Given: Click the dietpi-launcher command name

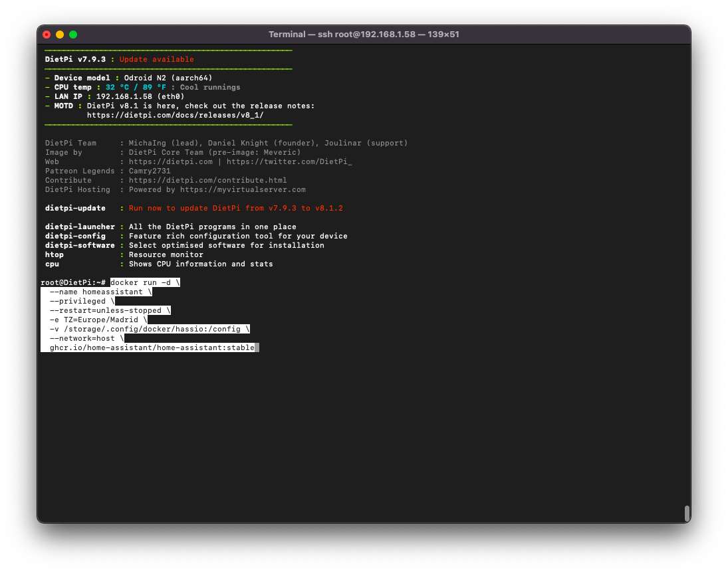Looking at the screenshot, I should (79, 227).
